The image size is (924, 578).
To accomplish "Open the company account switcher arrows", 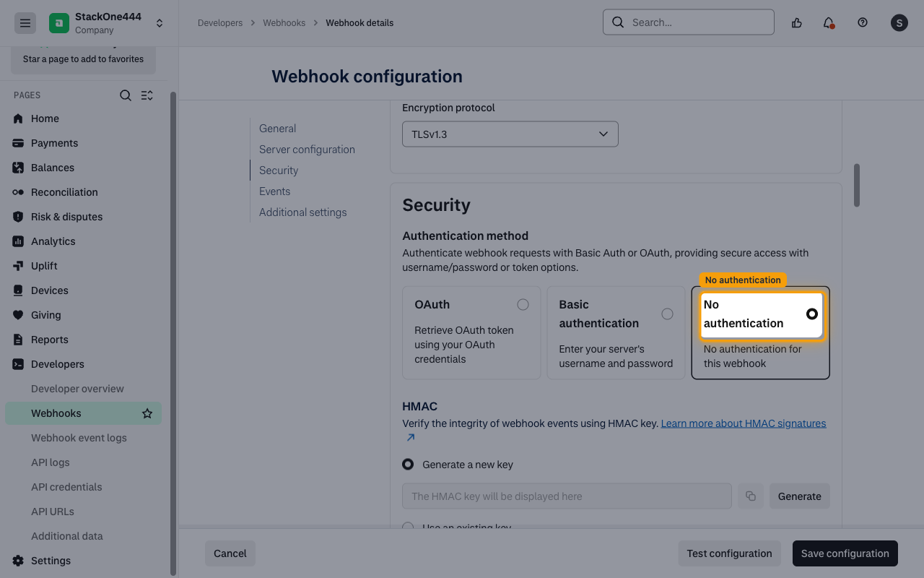I will pos(160,23).
